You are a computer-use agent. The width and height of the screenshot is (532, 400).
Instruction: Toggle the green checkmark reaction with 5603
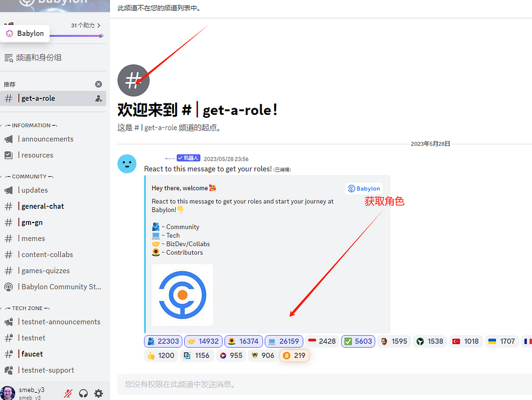[358, 341]
